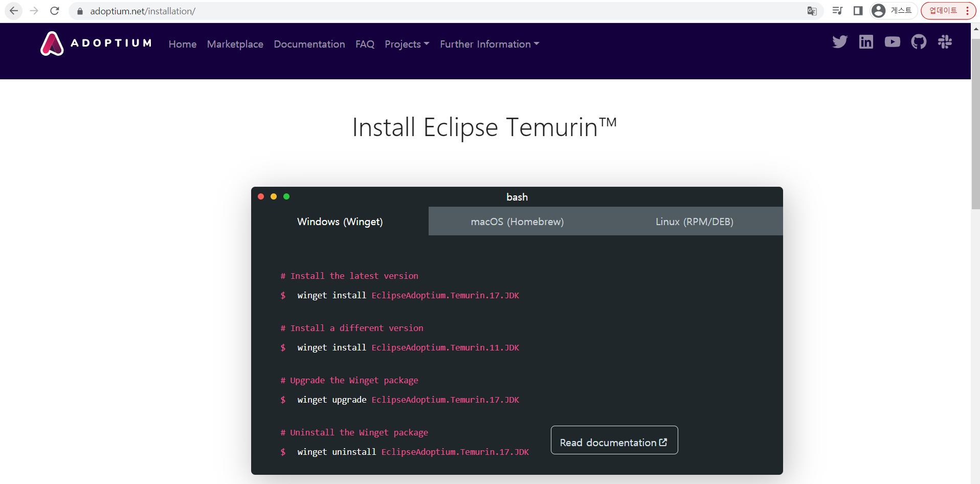Click the browser forward arrow
980x484 pixels.
pos(34,11)
